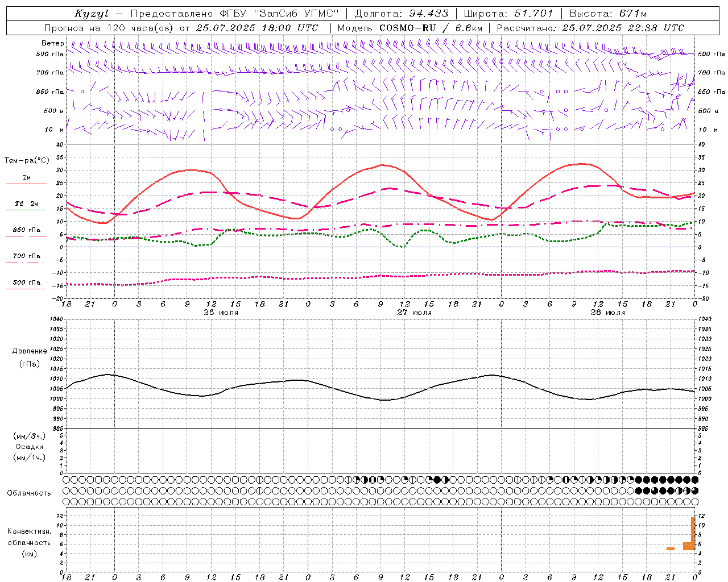Click the "Модель COSMO-RU / 6.6км" text
The image size is (728, 582).
410,28
